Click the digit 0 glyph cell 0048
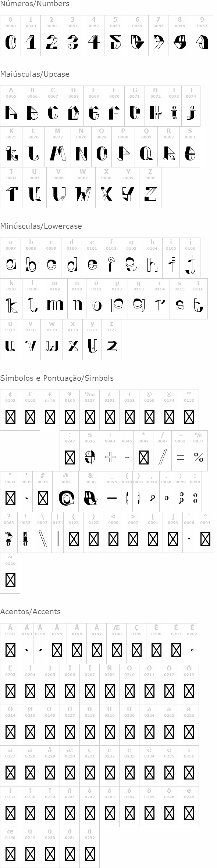217x868 pixels. click(10, 36)
